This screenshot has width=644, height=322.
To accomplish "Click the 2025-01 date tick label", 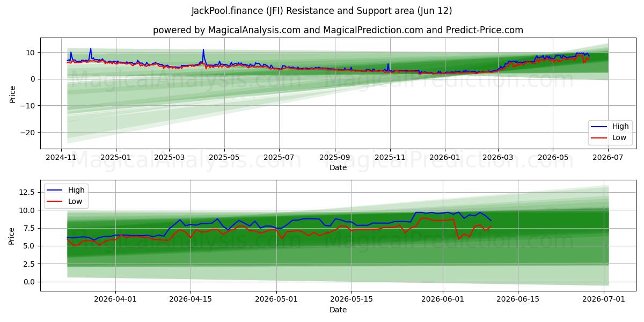I will click(x=116, y=158).
